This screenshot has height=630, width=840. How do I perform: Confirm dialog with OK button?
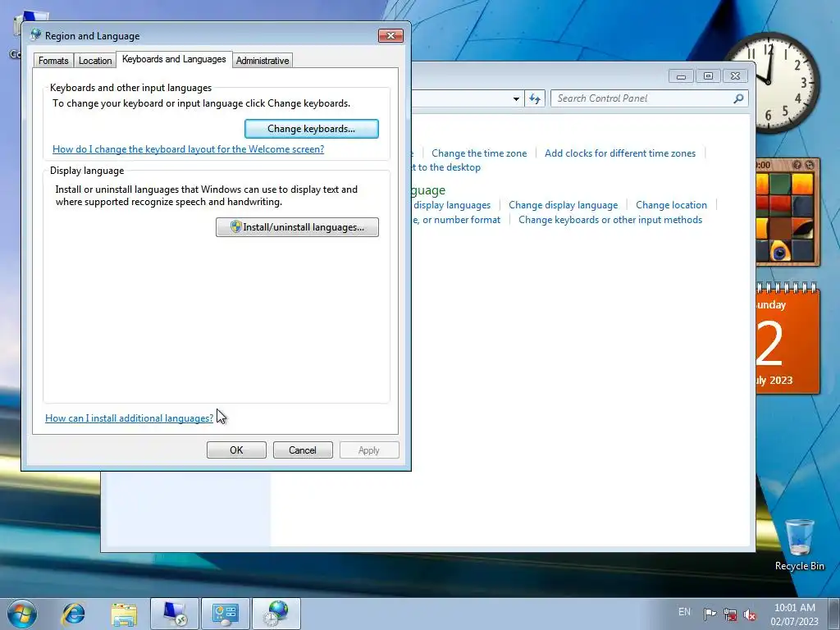pos(236,450)
